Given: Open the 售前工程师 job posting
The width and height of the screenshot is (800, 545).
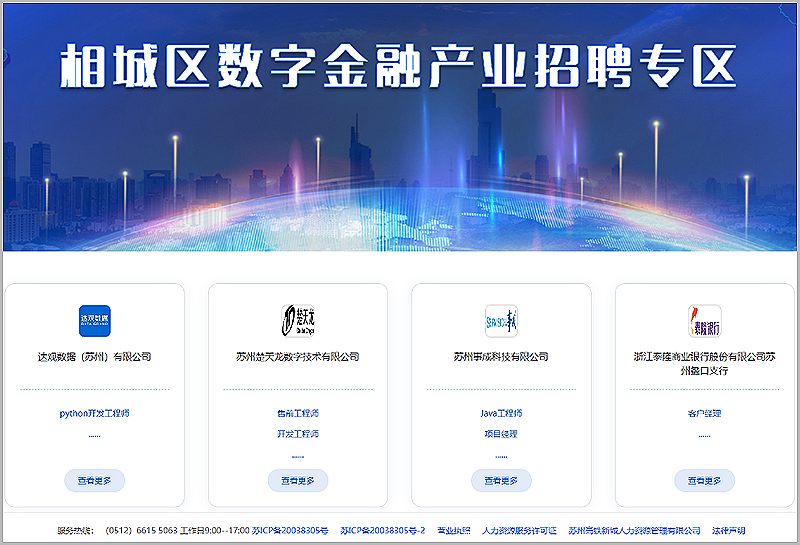Looking at the screenshot, I should [x=298, y=413].
